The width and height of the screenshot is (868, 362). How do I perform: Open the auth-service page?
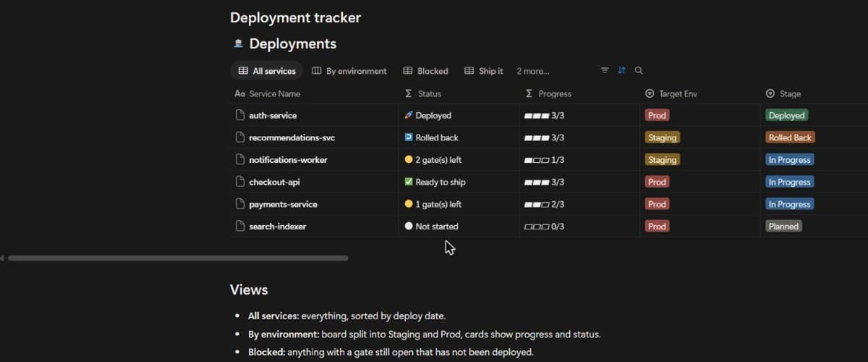pos(273,115)
